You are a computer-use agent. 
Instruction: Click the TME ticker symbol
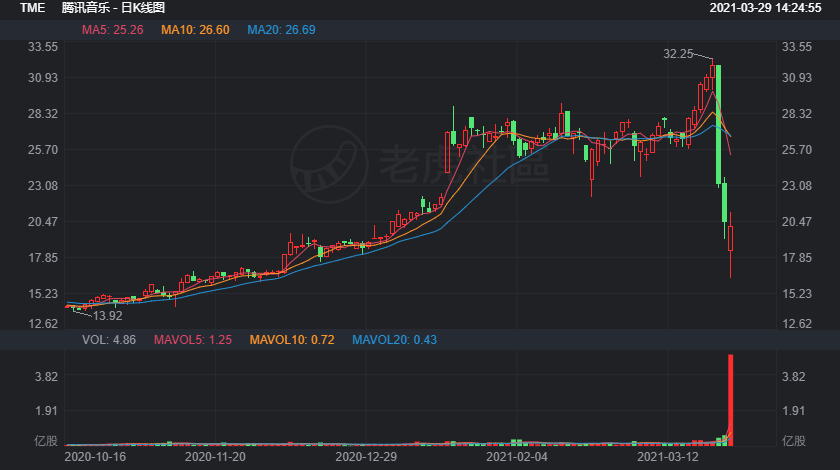point(32,8)
